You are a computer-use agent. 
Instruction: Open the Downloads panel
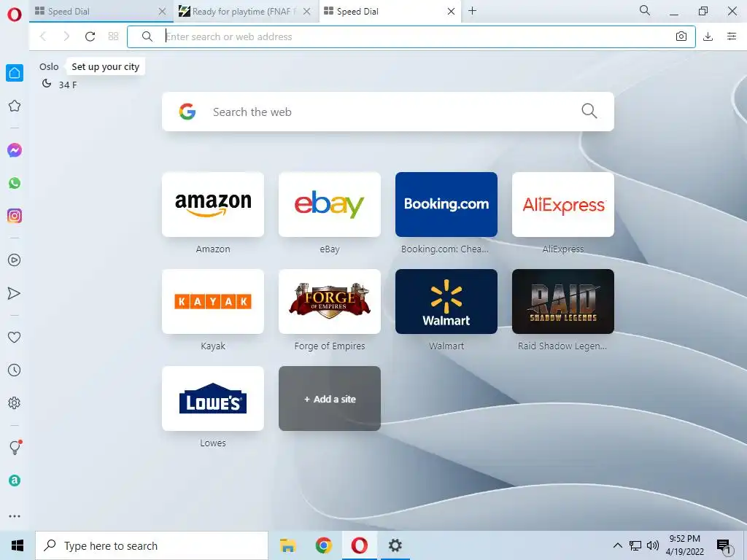point(708,36)
